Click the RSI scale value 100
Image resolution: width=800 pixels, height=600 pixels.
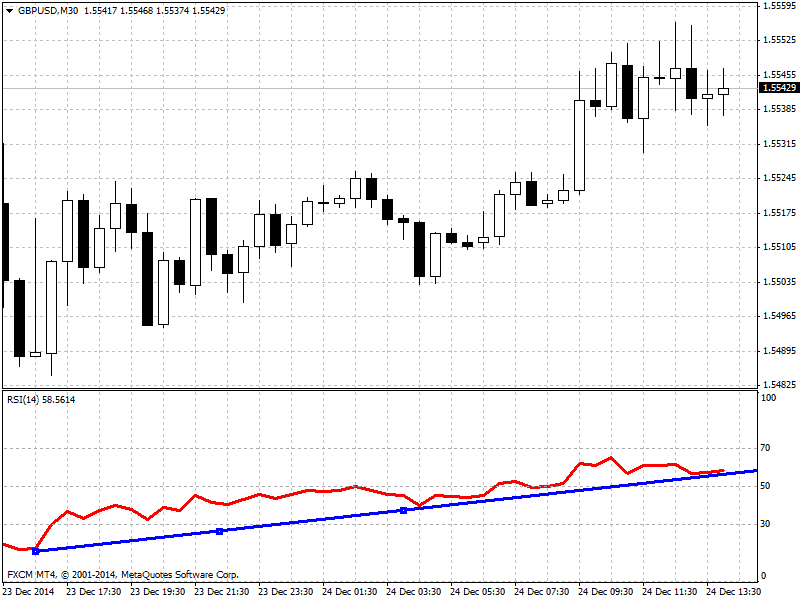768,398
